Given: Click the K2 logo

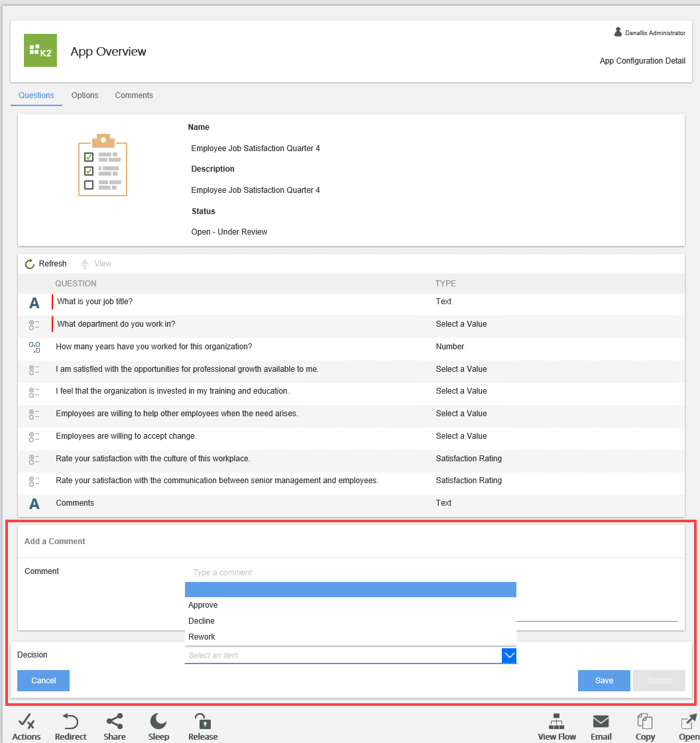Looking at the screenshot, I should (x=40, y=50).
